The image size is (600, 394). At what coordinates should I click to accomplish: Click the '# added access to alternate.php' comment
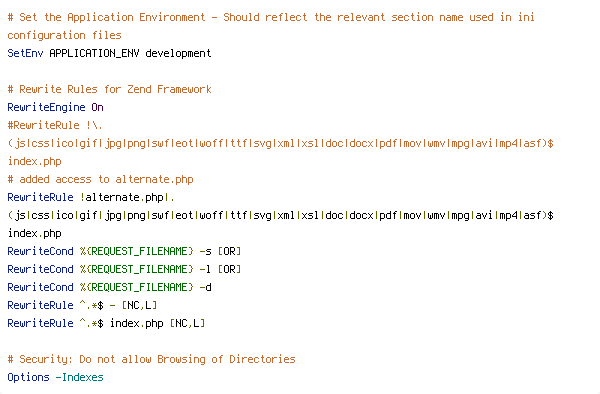pos(100,179)
